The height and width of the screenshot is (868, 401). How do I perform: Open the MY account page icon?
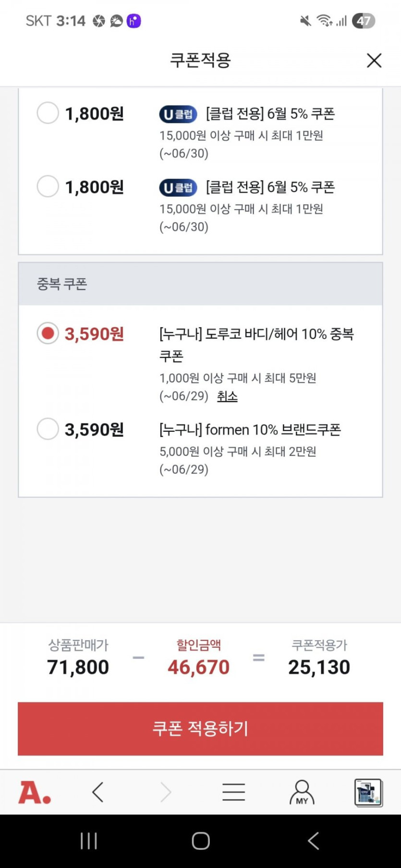pyautogui.click(x=302, y=792)
